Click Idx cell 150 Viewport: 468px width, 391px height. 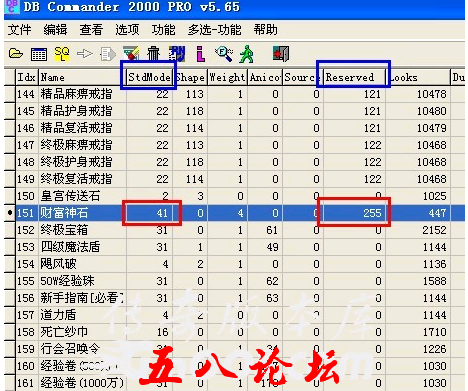[x=27, y=196]
